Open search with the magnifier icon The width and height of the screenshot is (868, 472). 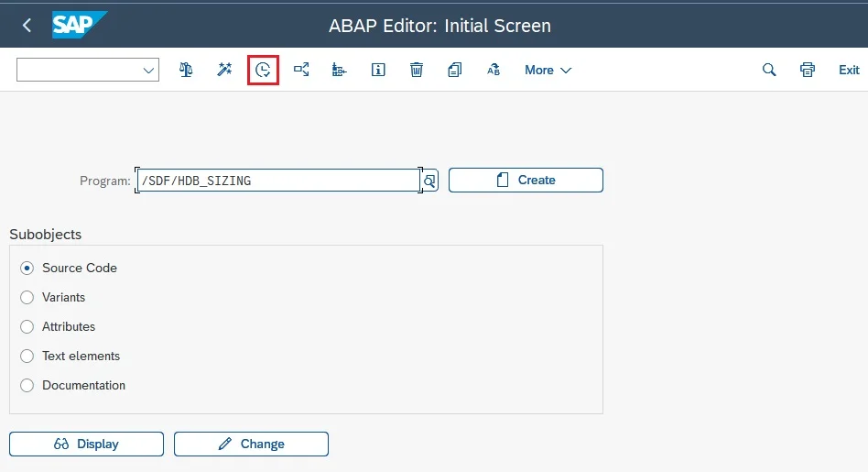coord(769,70)
